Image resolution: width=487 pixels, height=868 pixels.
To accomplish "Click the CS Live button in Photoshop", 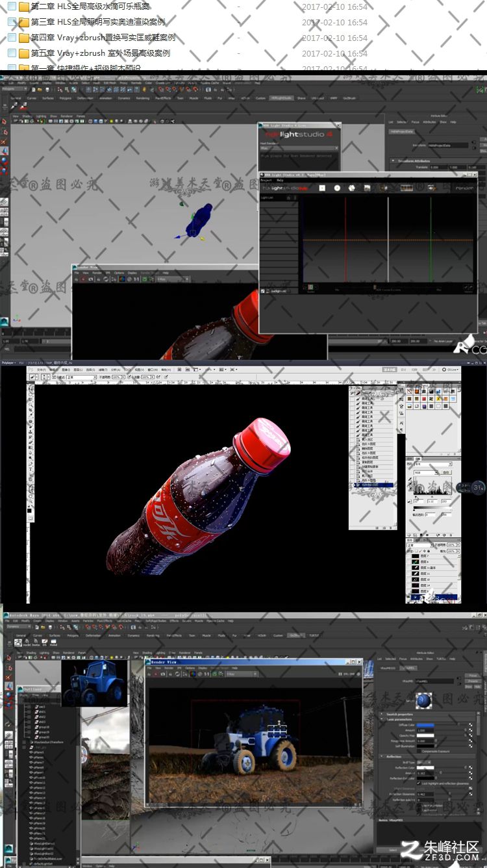I will [x=449, y=369].
